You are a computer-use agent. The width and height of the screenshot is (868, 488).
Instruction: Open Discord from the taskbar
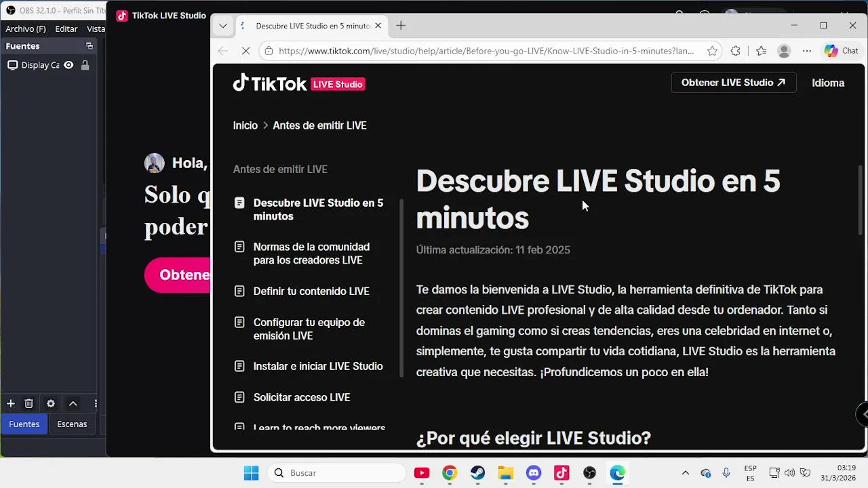(x=534, y=472)
